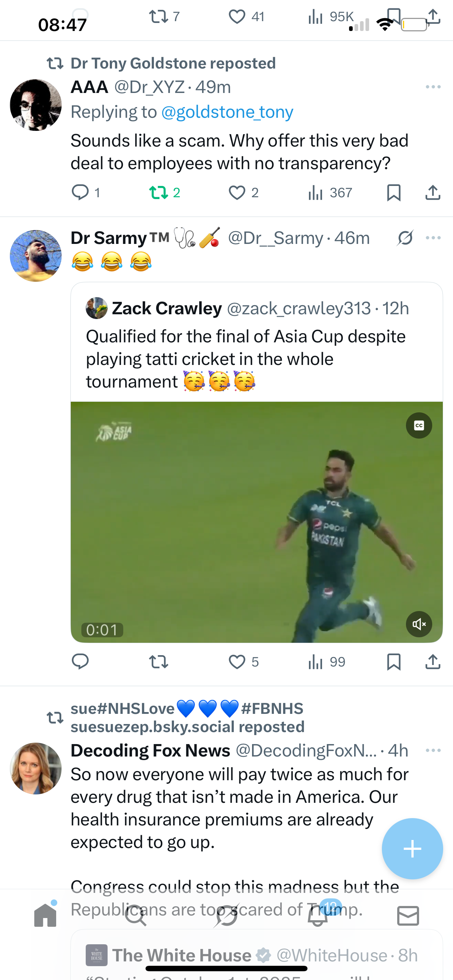The image size is (453, 980).
Task: Bookmark AAA's reply post
Action: (x=394, y=192)
